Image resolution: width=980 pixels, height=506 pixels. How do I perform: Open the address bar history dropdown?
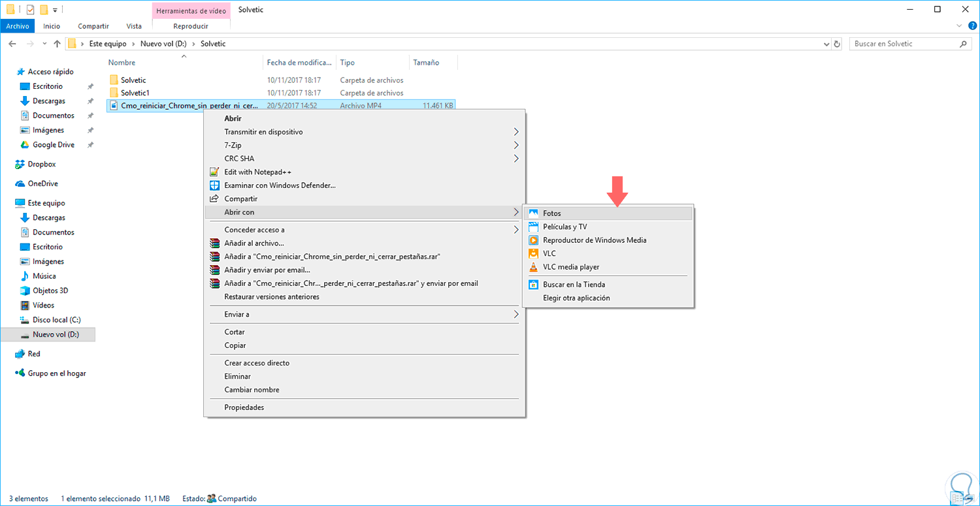click(x=826, y=44)
